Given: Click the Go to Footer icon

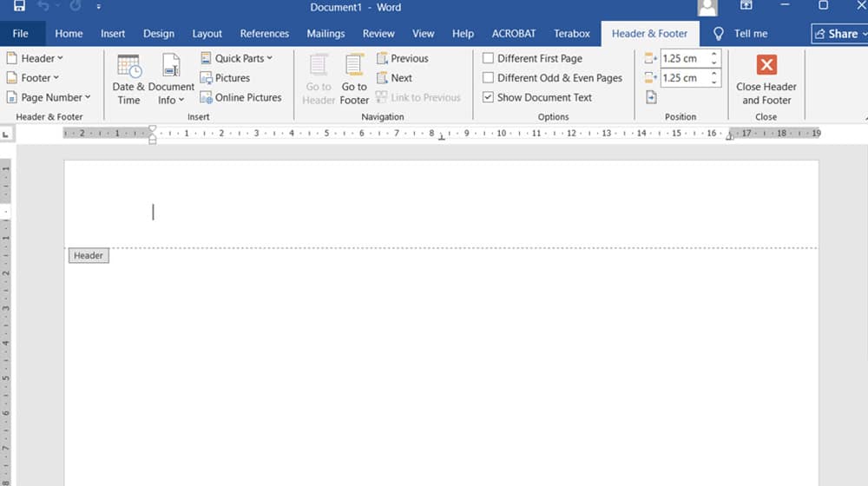Looking at the screenshot, I should tap(354, 80).
